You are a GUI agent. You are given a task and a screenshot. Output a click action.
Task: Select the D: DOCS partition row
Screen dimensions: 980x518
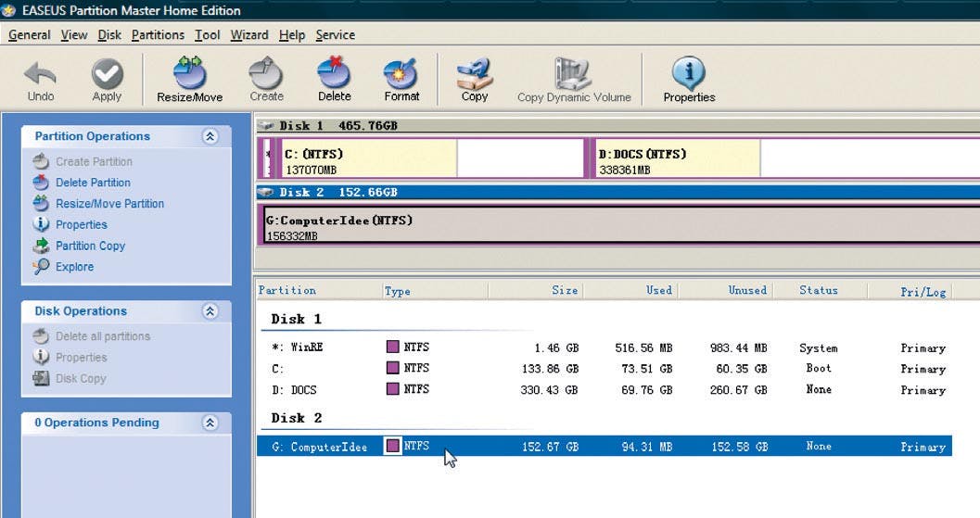coord(604,389)
